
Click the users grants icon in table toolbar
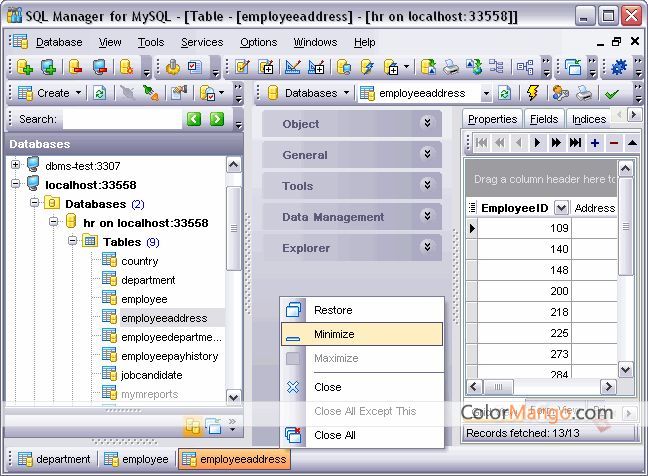tap(560, 93)
